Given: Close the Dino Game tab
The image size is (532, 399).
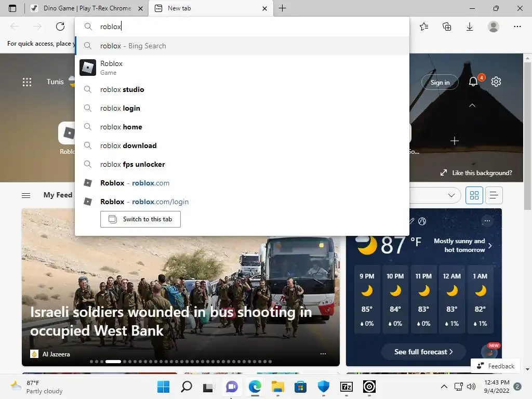Looking at the screenshot, I should pos(140,8).
